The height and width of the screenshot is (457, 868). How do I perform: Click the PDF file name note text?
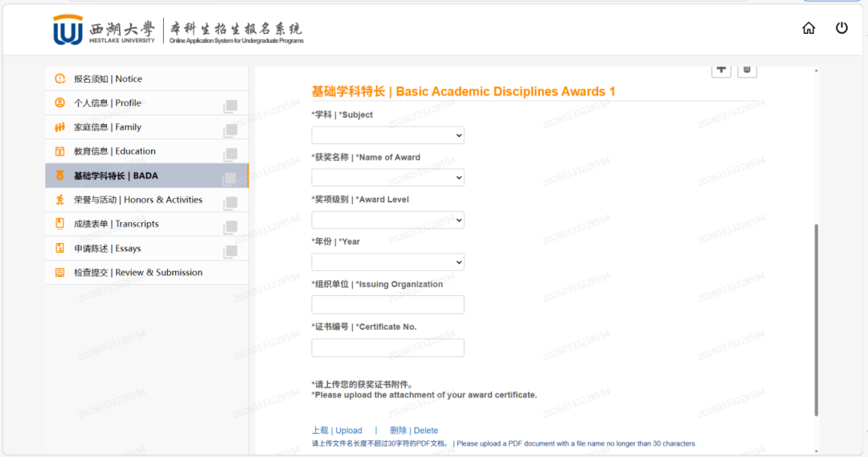(x=504, y=443)
